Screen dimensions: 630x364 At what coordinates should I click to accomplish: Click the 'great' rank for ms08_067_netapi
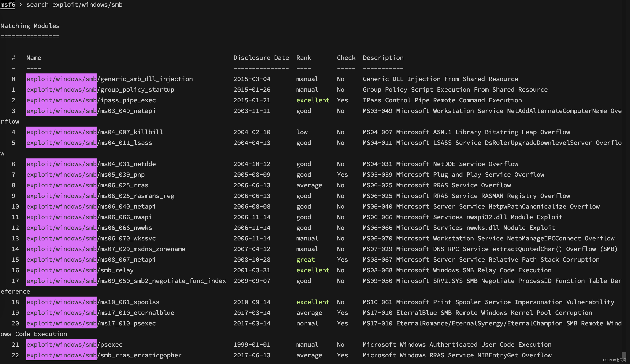pyautogui.click(x=306, y=259)
